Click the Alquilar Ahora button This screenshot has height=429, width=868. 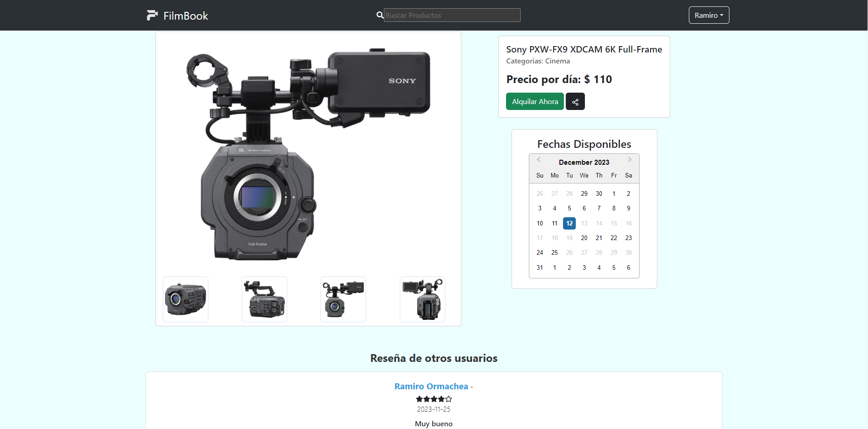tap(535, 101)
